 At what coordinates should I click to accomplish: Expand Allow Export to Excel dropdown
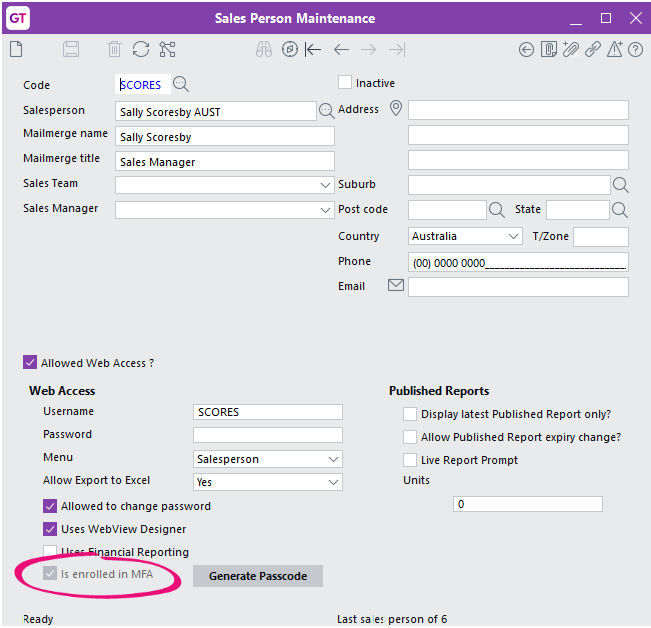[268, 482]
